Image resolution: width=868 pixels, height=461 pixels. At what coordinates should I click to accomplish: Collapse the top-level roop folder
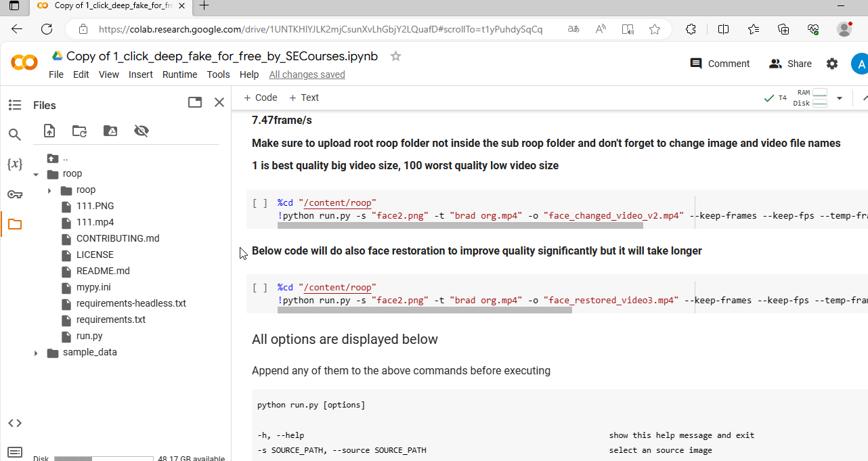coord(36,174)
